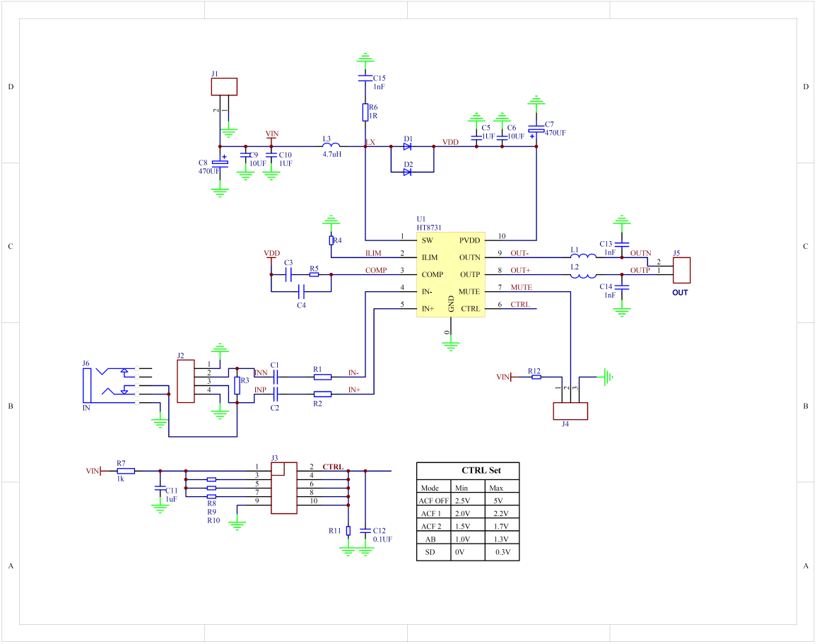Viewport: 817px width, 644px height.
Task: Select the R3 resistor symbol
Action: pyautogui.click(x=237, y=385)
